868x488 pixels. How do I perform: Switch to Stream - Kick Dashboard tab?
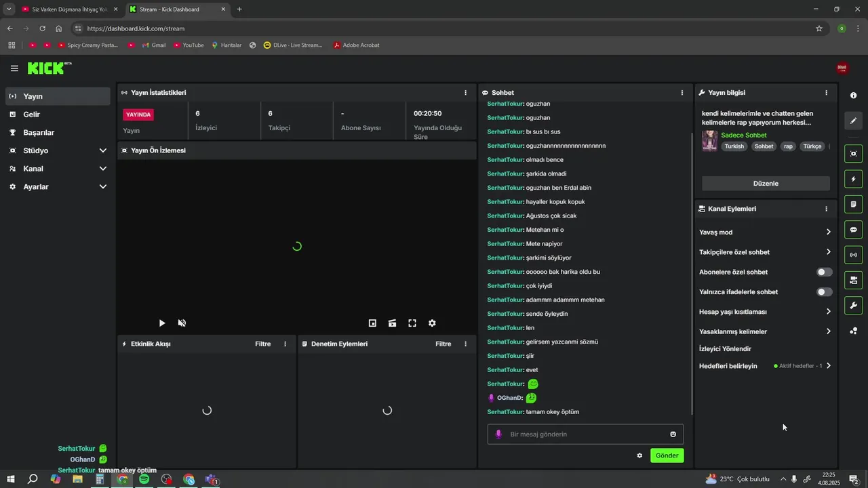pos(178,9)
